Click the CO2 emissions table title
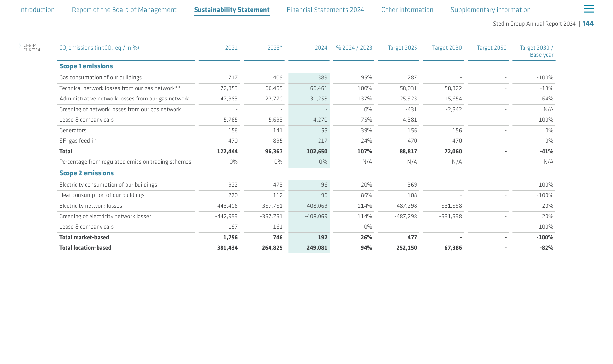Screen dimensions: 613x364 pos(99,48)
